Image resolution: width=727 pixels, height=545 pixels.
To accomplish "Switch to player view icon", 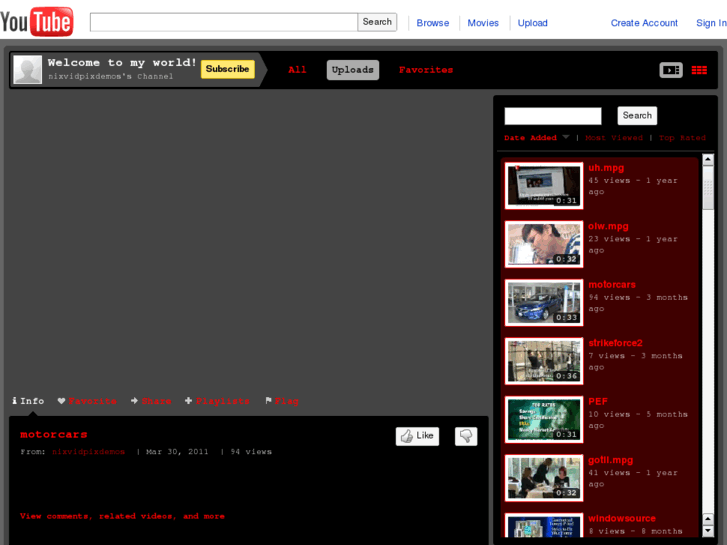I will point(671,70).
